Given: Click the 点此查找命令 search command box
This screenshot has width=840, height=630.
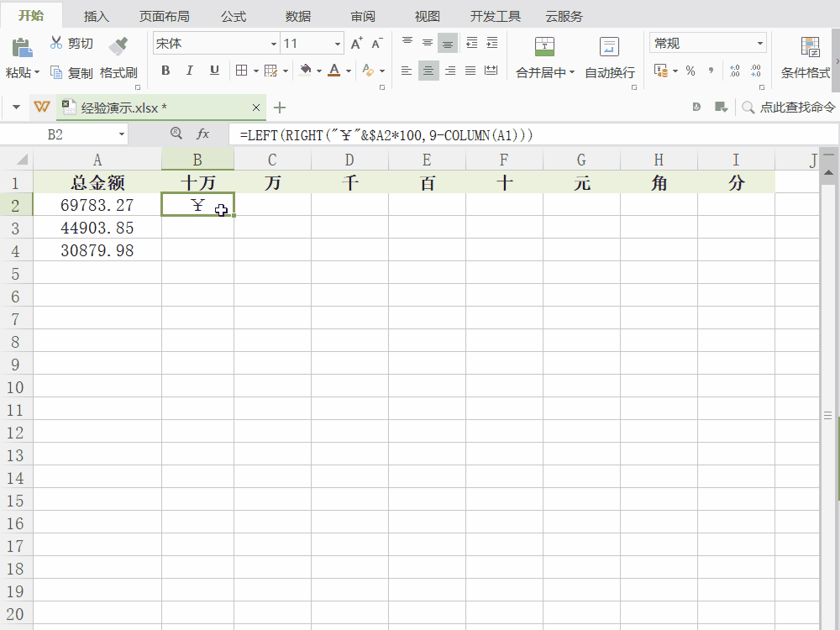Looking at the screenshot, I should click(x=796, y=108).
